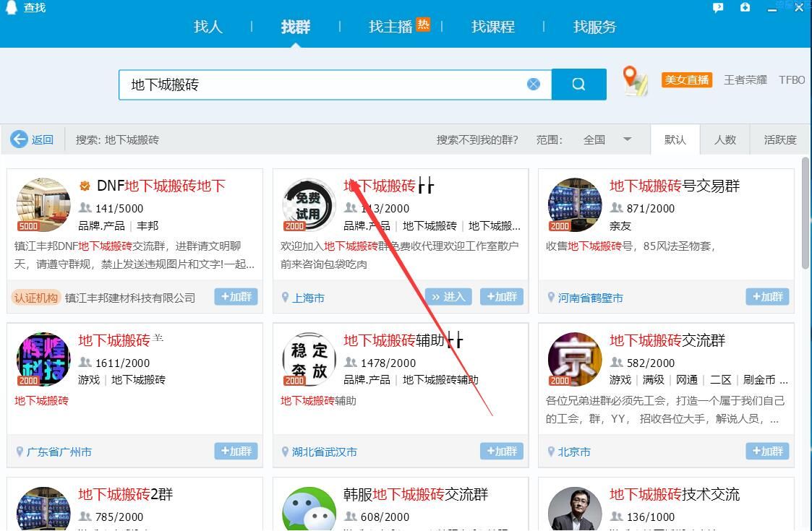Click 进入 on the 上海市 group card
The width and height of the screenshot is (812, 531).
tap(448, 296)
